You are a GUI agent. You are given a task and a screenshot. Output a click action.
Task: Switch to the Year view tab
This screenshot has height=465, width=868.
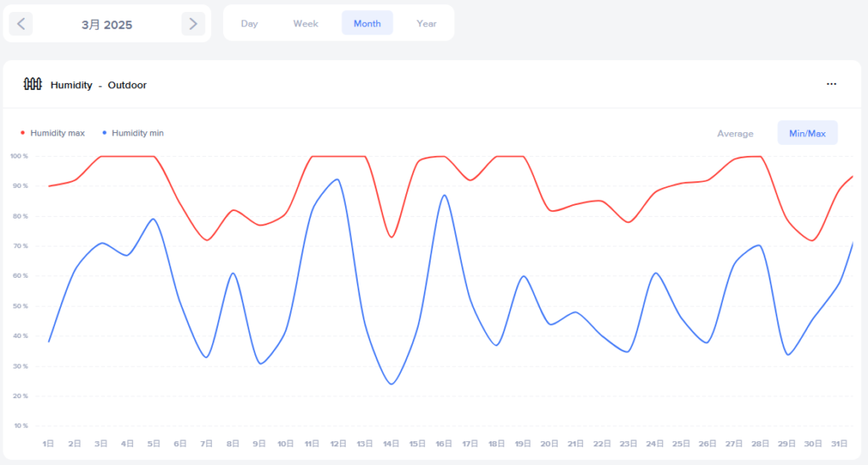(426, 24)
